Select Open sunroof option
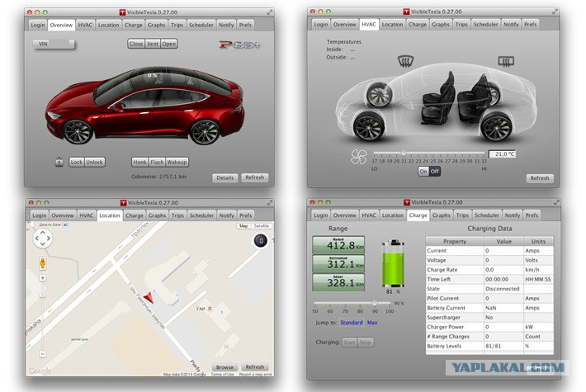The image size is (586, 392). pos(169,44)
